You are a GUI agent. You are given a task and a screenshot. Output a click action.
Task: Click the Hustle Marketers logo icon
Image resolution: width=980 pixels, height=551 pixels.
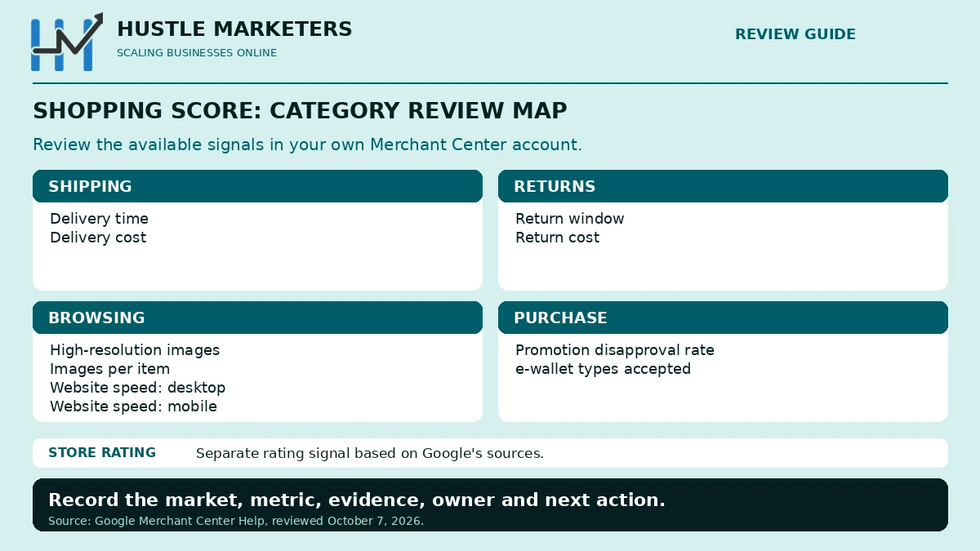click(67, 42)
